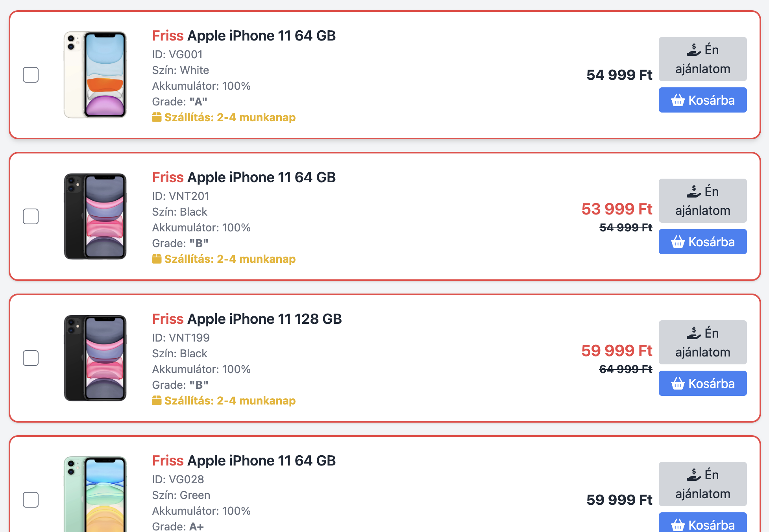Click offer hand icon for green iPhone VG028
Image resolution: width=769 pixels, height=532 pixels.
[x=694, y=475]
